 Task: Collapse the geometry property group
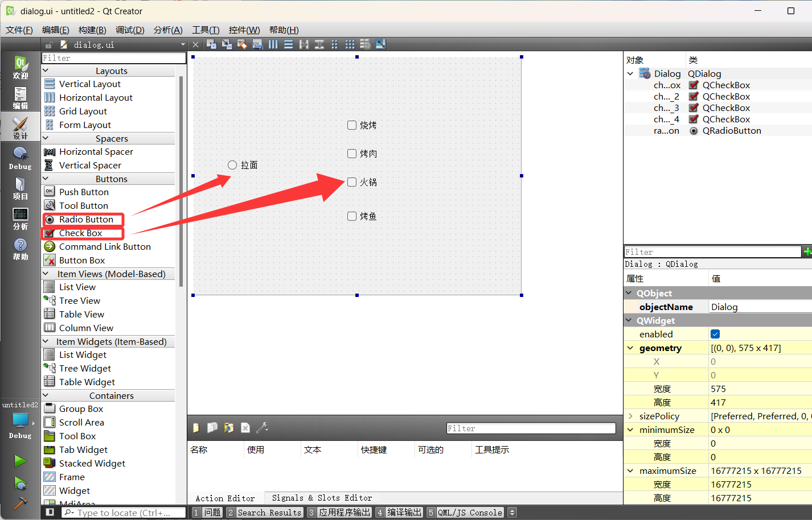tap(630, 348)
